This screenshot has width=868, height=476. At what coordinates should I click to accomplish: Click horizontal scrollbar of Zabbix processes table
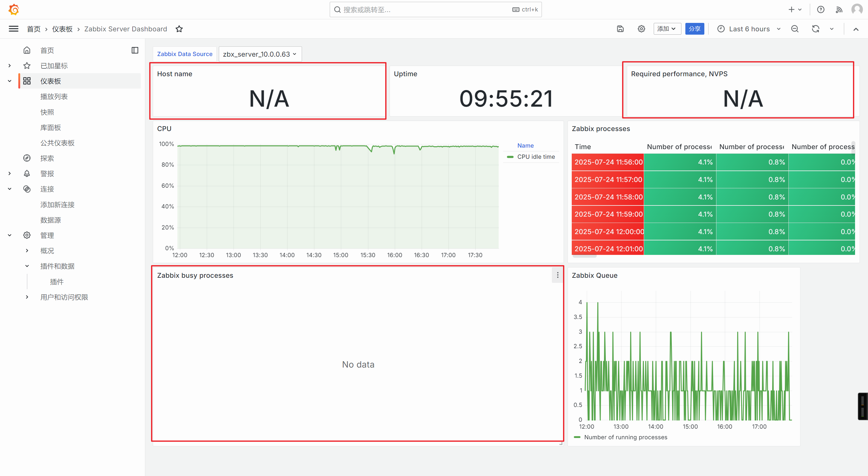pos(585,256)
